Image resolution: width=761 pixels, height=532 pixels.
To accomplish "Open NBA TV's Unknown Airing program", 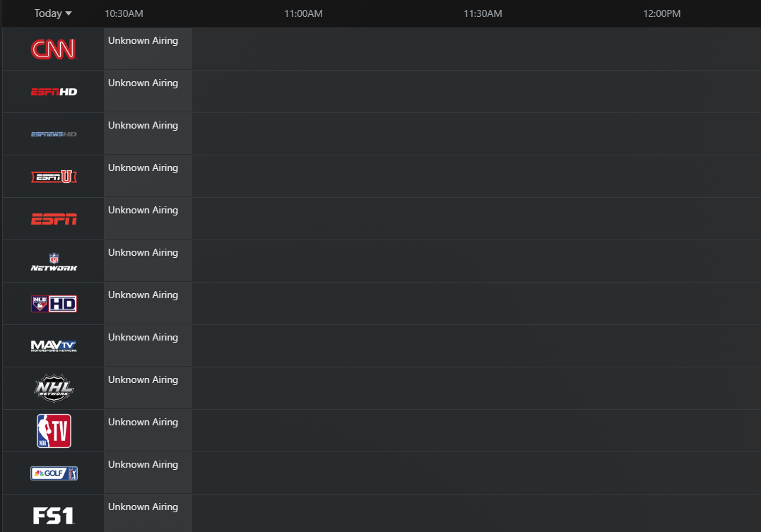I will (148, 430).
